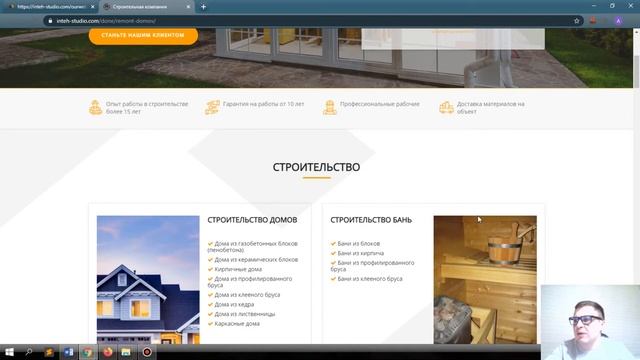Viewport: 640px width, 360px height.
Task: Close the "Строительная компания" tab
Action: tap(188, 7)
